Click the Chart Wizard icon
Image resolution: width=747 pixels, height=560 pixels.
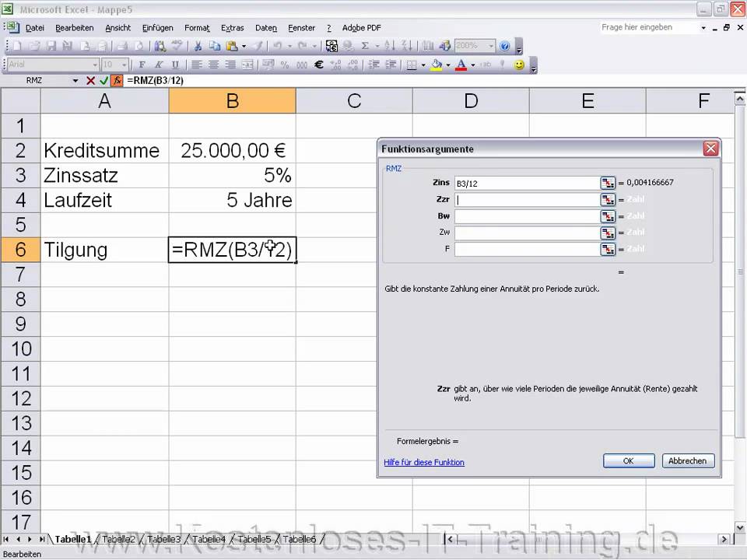(x=428, y=46)
